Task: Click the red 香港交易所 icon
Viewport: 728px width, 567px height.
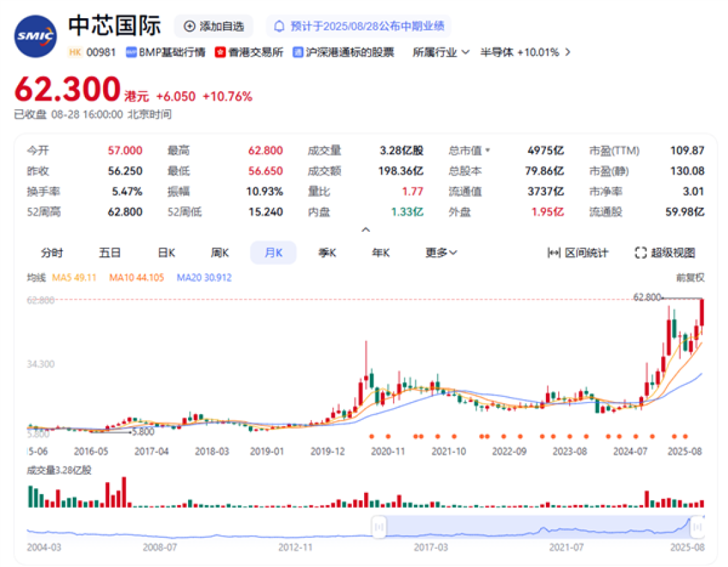Action: [x=220, y=52]
